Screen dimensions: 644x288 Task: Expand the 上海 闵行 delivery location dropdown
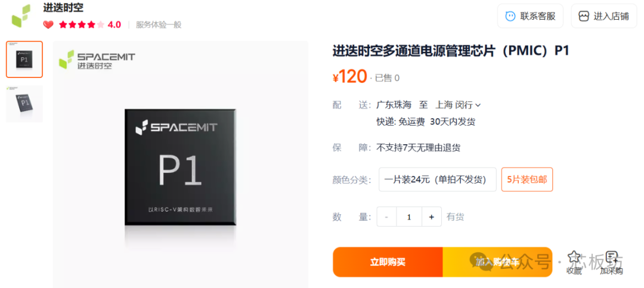click(x=457, y=105)
